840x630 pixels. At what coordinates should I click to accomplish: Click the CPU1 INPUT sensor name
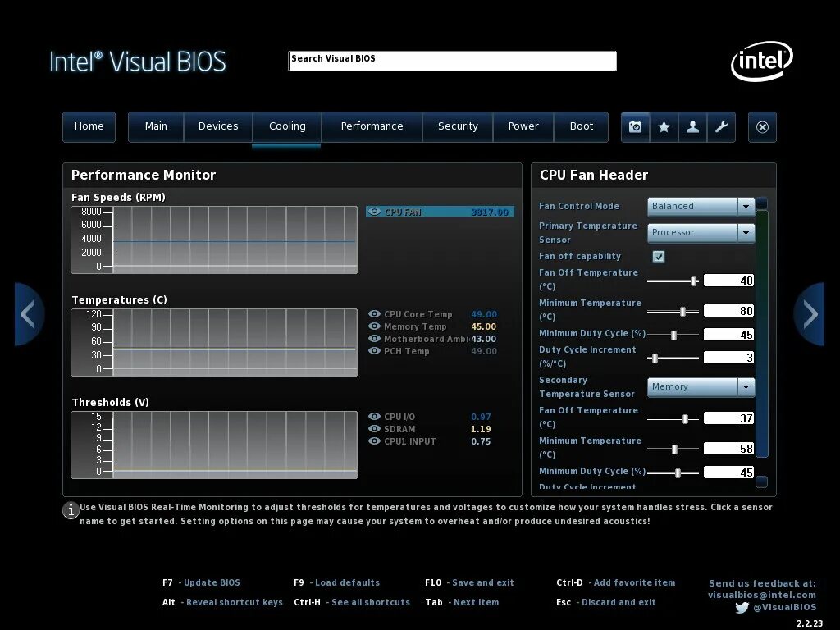[x=410, y=441]
